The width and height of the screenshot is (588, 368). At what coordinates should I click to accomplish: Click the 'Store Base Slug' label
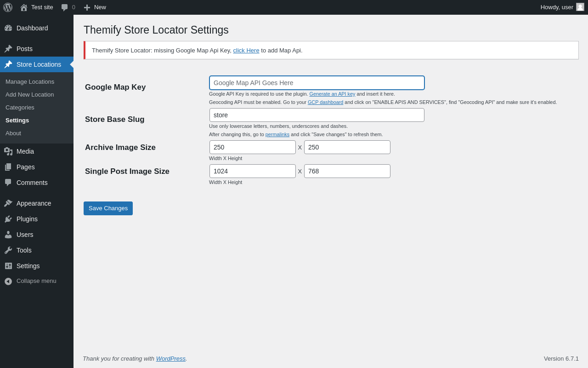click(x=115, y=119)
